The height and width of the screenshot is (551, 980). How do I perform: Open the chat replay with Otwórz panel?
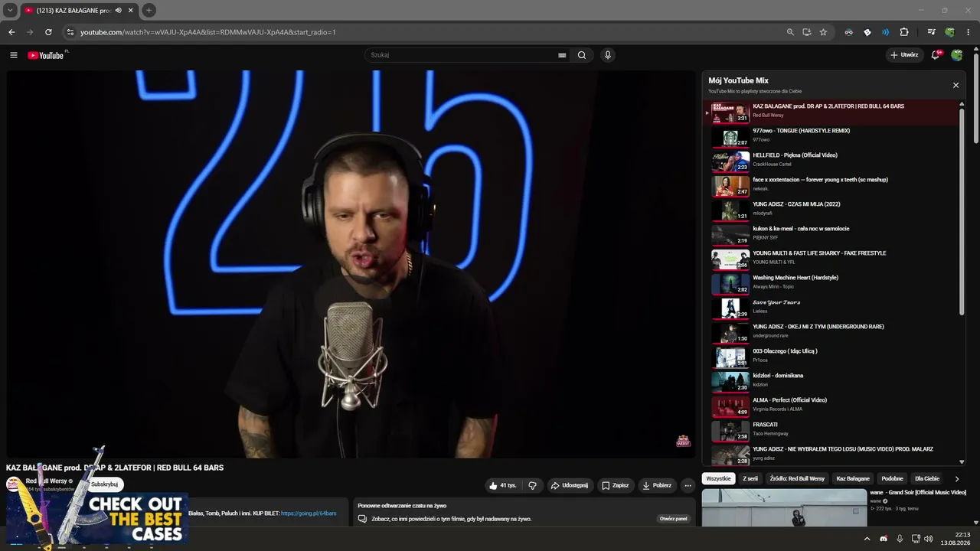pyautogui.click(x=674, y=519)
